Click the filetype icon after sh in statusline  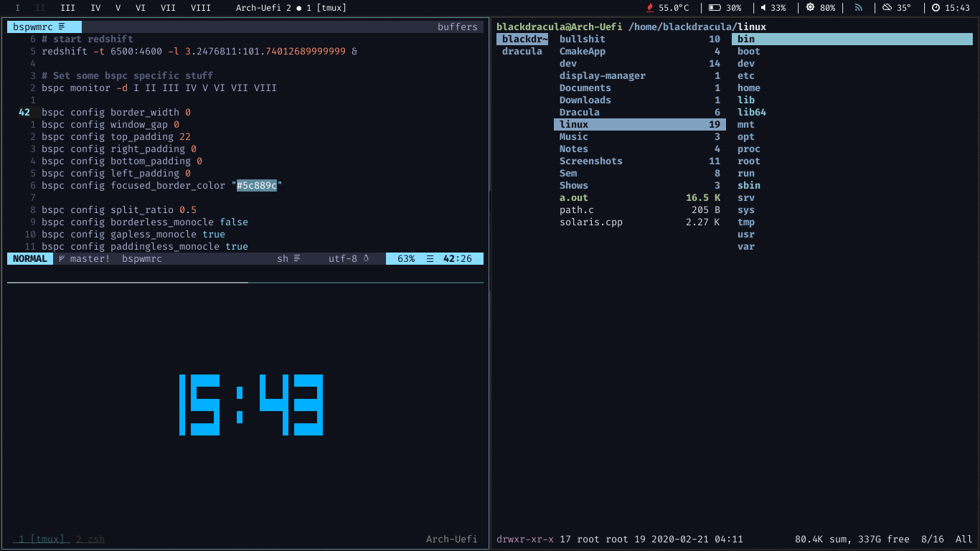(297, 258)
